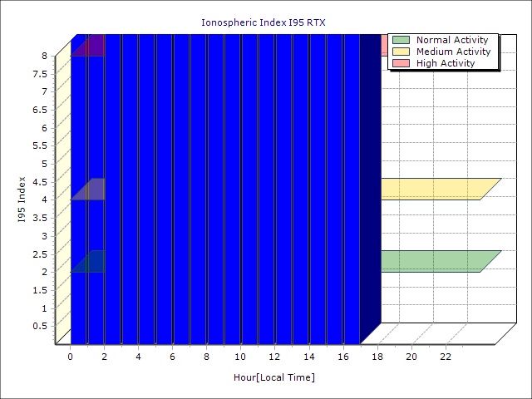Click y-axis label '1.5'
This screenshot has width=532, height=399.
click(x=40, y=290)
